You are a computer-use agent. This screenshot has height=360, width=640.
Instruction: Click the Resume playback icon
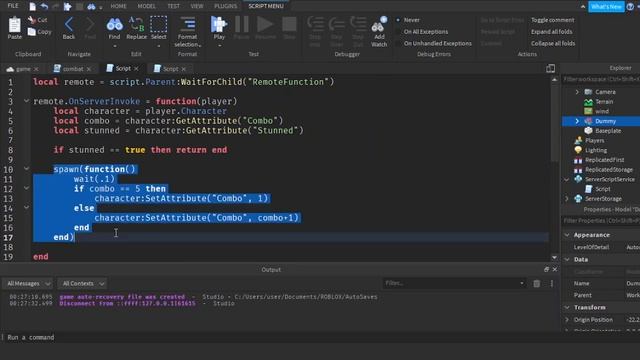click(x=265, y=24)
